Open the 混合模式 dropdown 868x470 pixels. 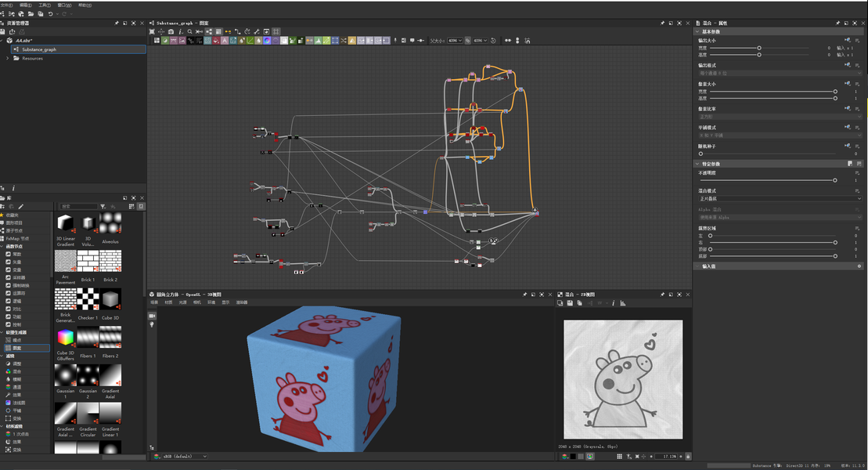pyautogui.click(x=780, y=198)
